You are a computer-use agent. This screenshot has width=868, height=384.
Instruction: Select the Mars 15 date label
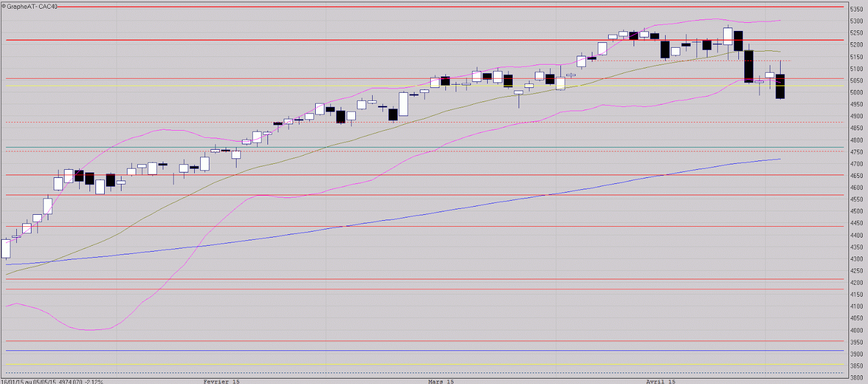pos(441,381)
